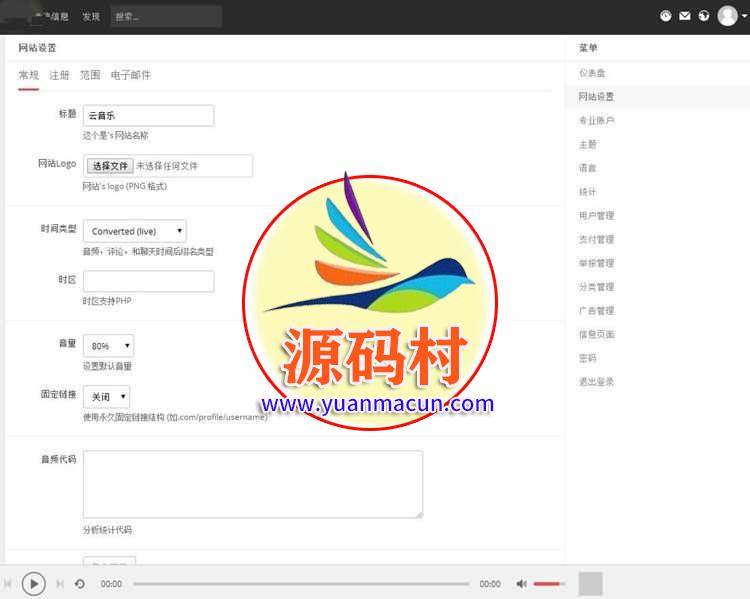The height and width of the screenshot is (599, 750).
Task: Open 语言 in the side menu
Action: pos(587,168)
